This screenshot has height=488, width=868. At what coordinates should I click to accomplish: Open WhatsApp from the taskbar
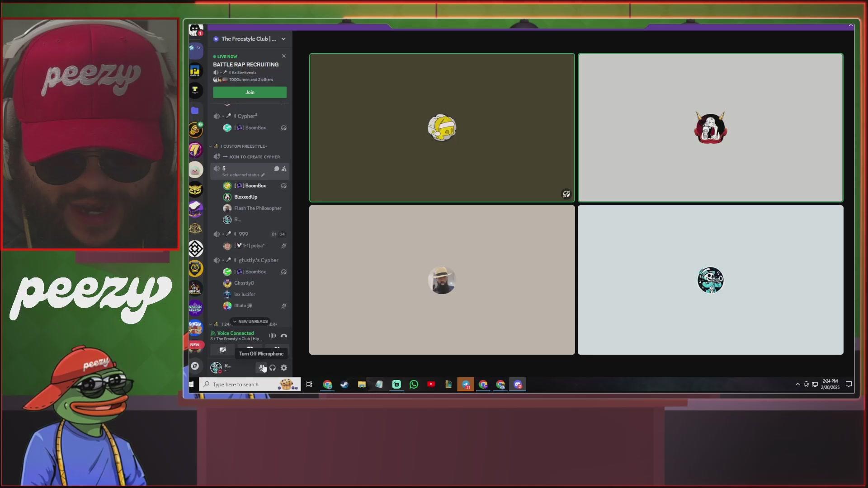[414, 385]
